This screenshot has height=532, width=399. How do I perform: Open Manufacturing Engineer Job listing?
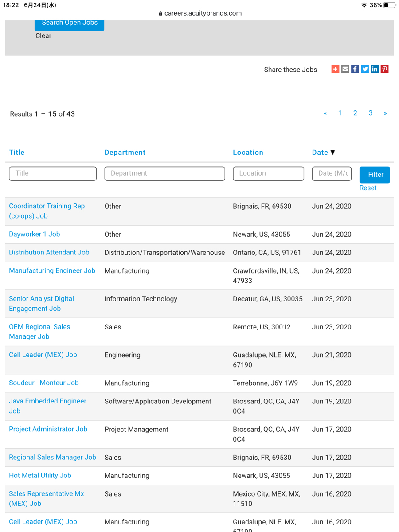click(52, 271)
